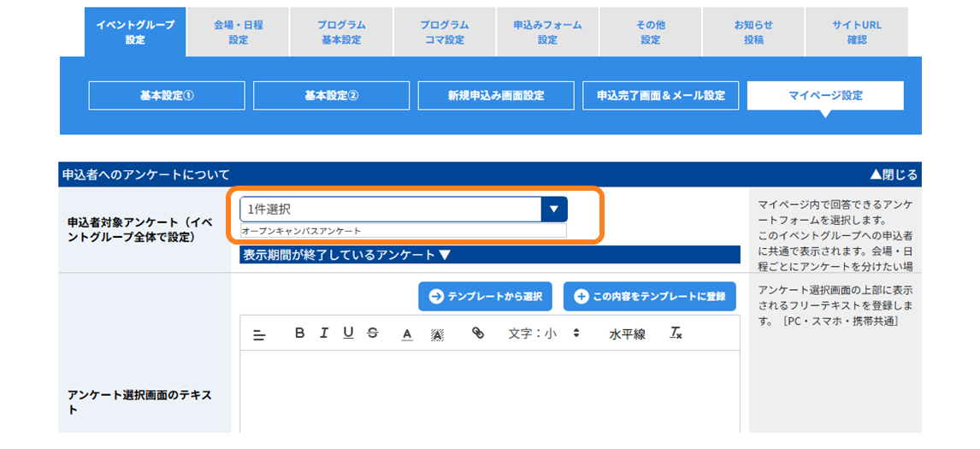Open the イベントグループ設定 tab
Image resolution: width=980 pixels, height=449 pixels.
pos(135,32)
